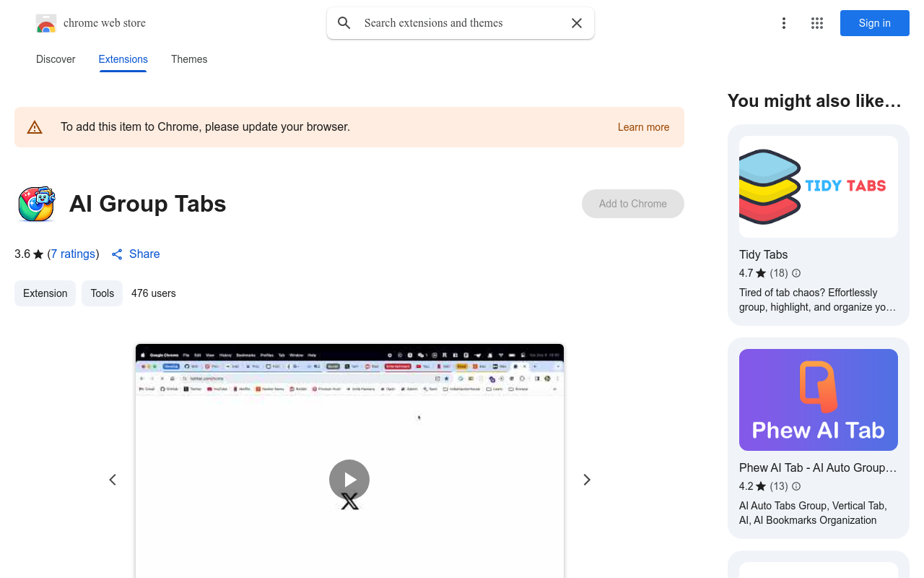The height and width of the screenshot is (578, 924).
Task: Click the info icon beside Phew AI Tab rating
Action: point(796,486)
